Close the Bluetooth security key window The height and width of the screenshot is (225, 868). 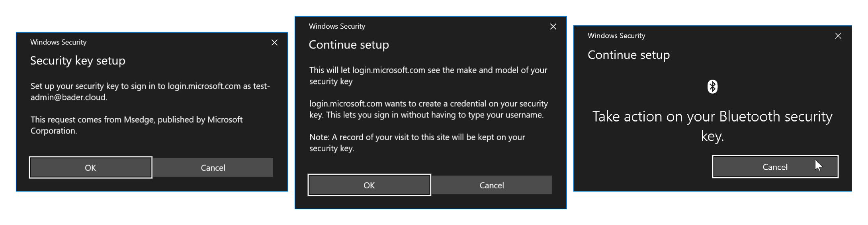[838, 36]
